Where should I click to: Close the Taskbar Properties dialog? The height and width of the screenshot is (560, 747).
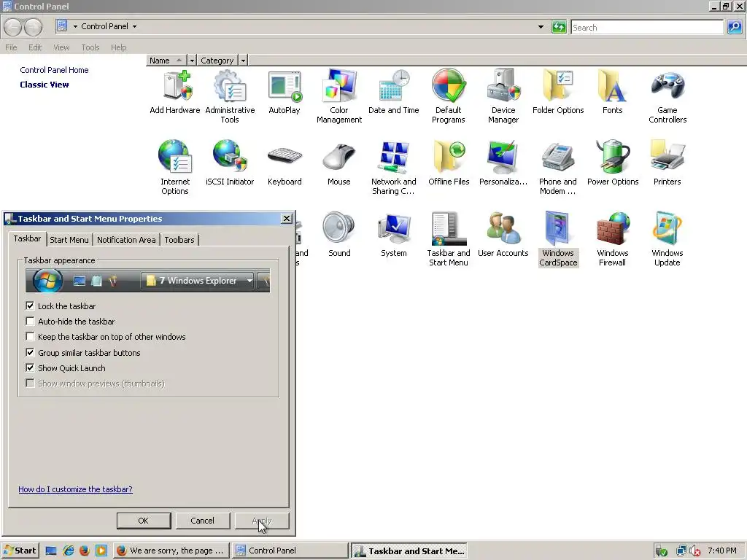[x=286, y=219]
